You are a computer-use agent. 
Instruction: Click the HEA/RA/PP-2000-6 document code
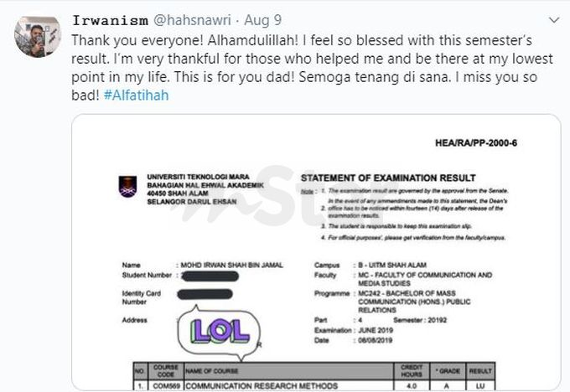(476, 142)
